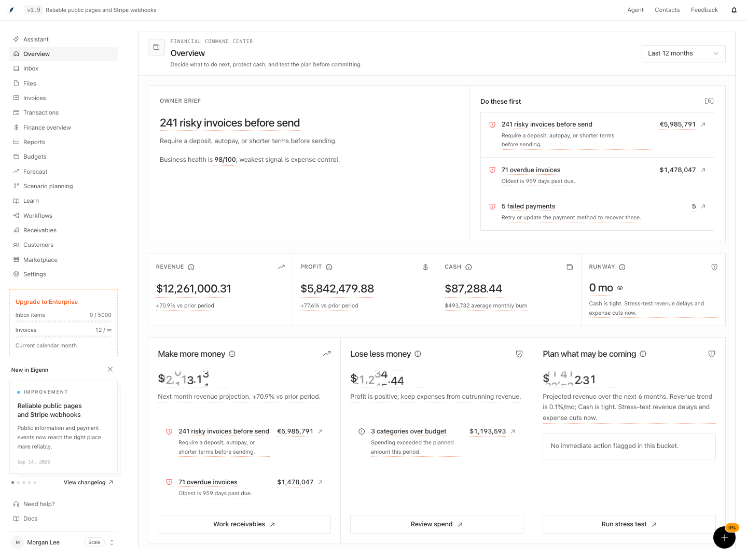Click the Work receivables button
Image resolution: width=747 pixels, height=560 pixels.
pyautogui.click(x=244, y=524)
